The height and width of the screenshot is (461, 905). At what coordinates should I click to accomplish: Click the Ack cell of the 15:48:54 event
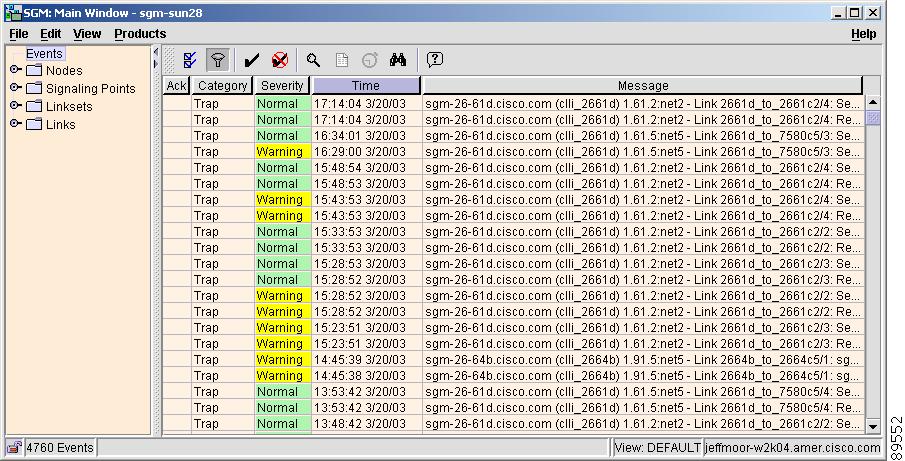tap(177, 168)
